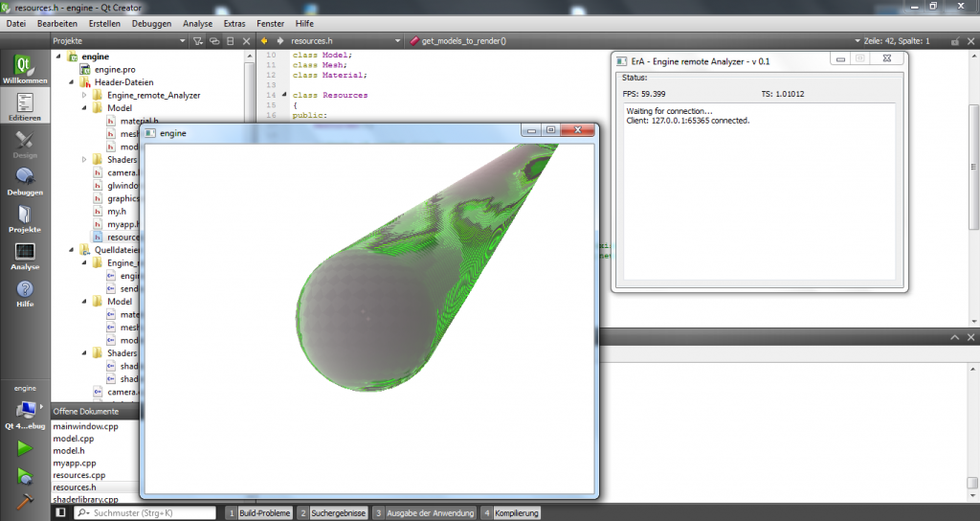Click the engine.pro file icon
The image size is (980, 521).
[x=85, y=69]
